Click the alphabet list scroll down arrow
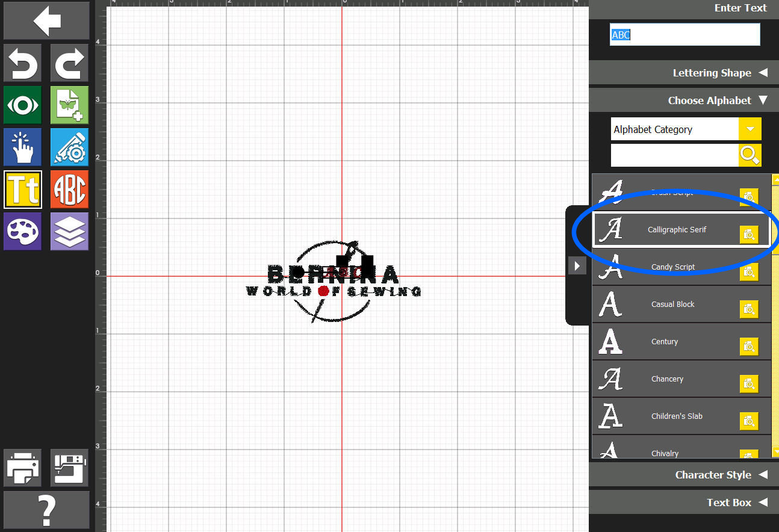 (775, 451)
